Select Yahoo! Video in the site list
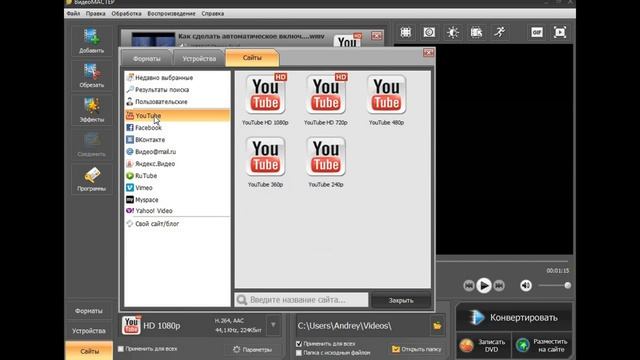Screen dimensions: 640x360 [x=177, y=211]
